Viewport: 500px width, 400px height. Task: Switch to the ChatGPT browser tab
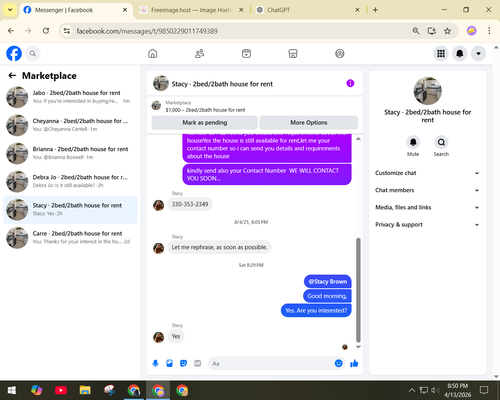[x=303, y=10]
